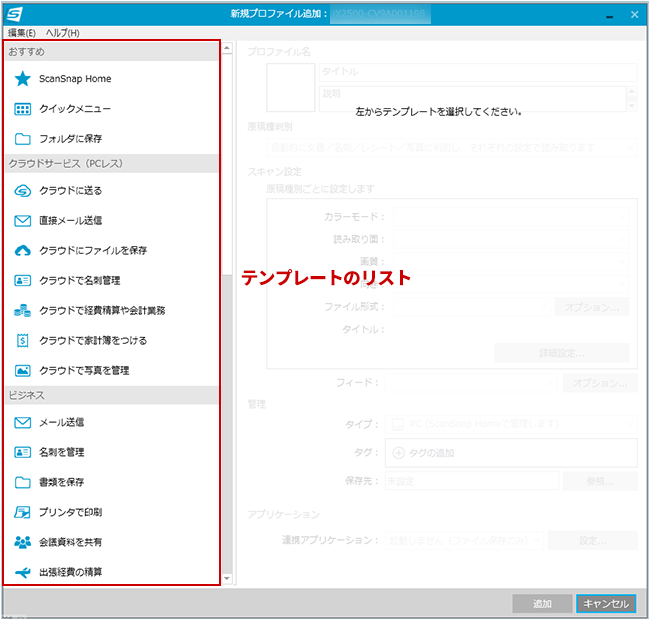
Task: Select the プリンタで印刷 template label
Action: [x=70, y=512]
